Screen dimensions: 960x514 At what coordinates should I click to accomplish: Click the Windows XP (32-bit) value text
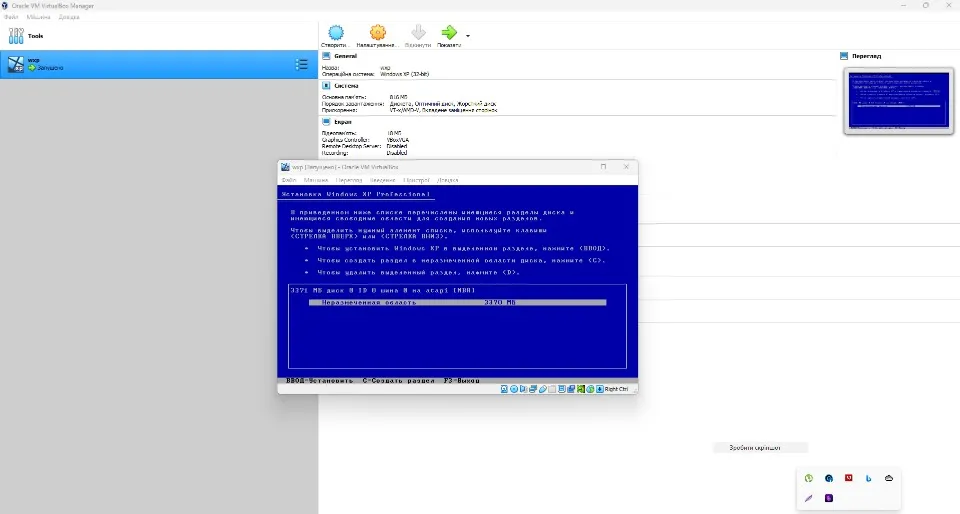pos(405,74)
